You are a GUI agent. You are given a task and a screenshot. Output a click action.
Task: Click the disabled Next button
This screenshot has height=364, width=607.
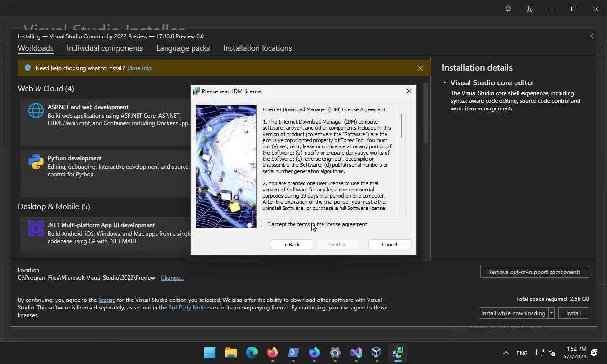337,245
